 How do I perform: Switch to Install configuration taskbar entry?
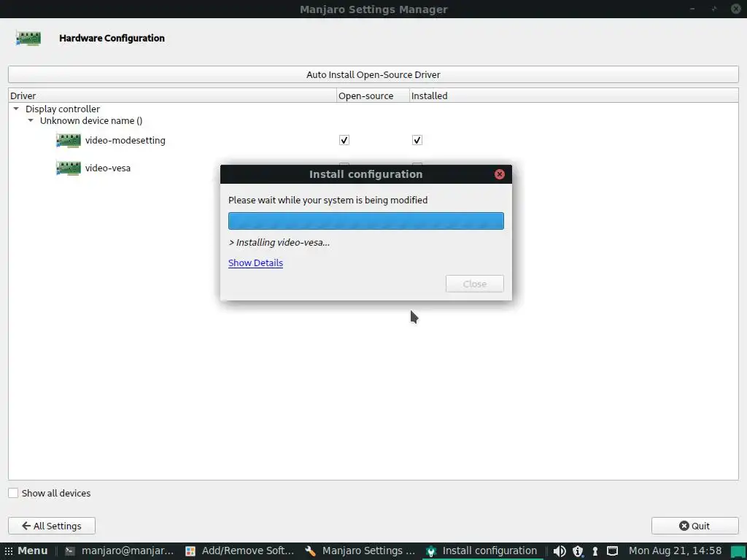pos(482,551)
